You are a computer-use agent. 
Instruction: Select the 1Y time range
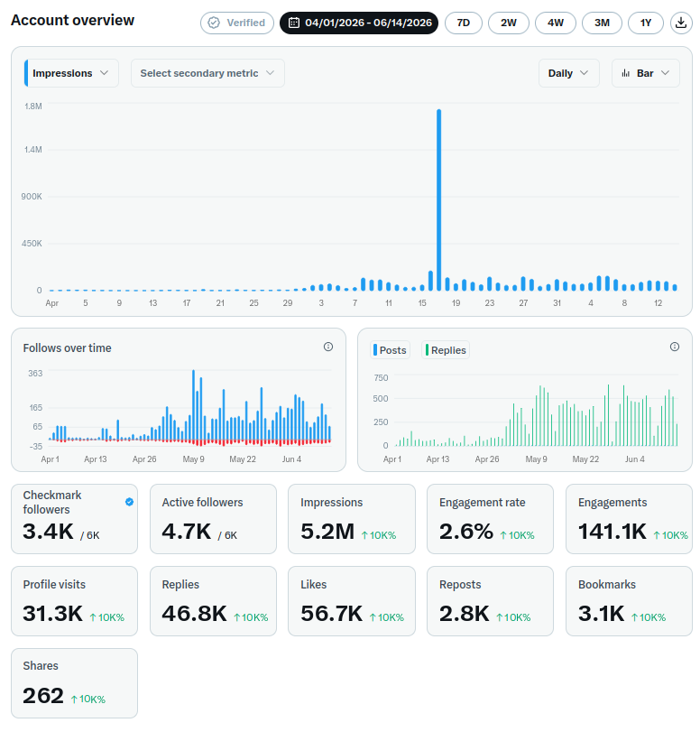point(646,23)
